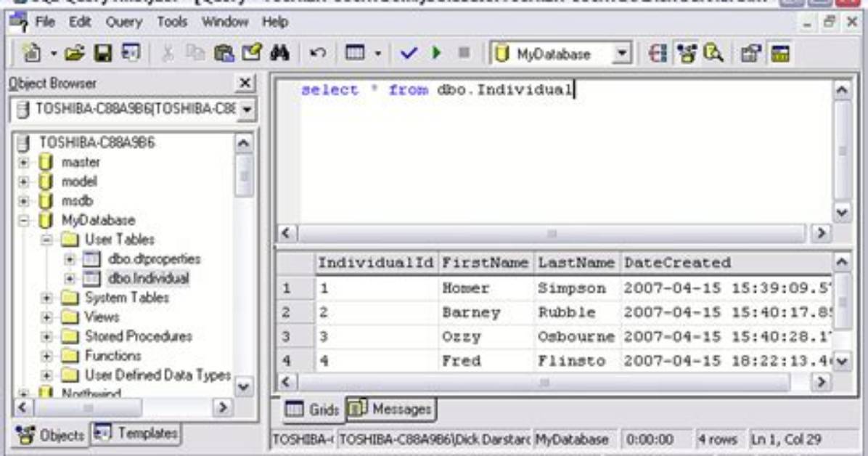Expand User Defined Data Types folder
This screenshot has height=456, width=868.
[x=46, y=375]
